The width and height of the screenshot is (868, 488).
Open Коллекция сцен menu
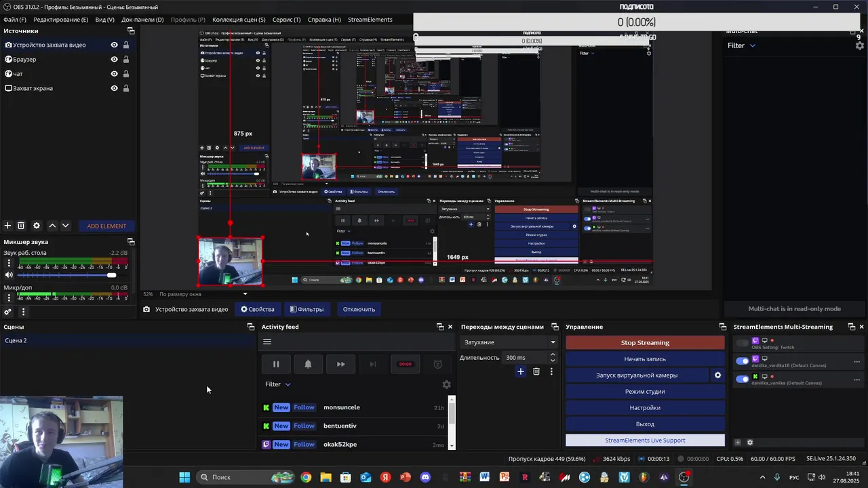(x=239, y=20)
